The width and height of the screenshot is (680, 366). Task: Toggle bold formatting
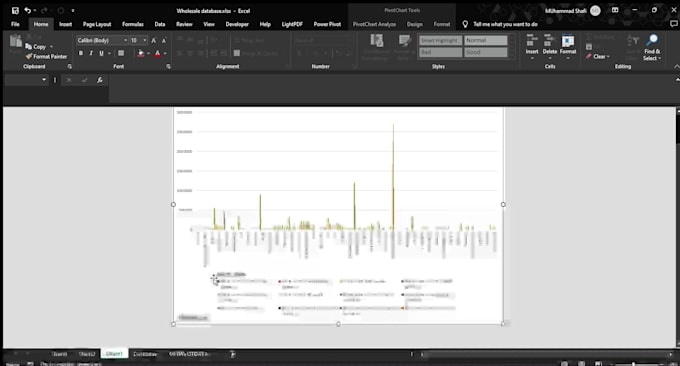pos(81,53)
